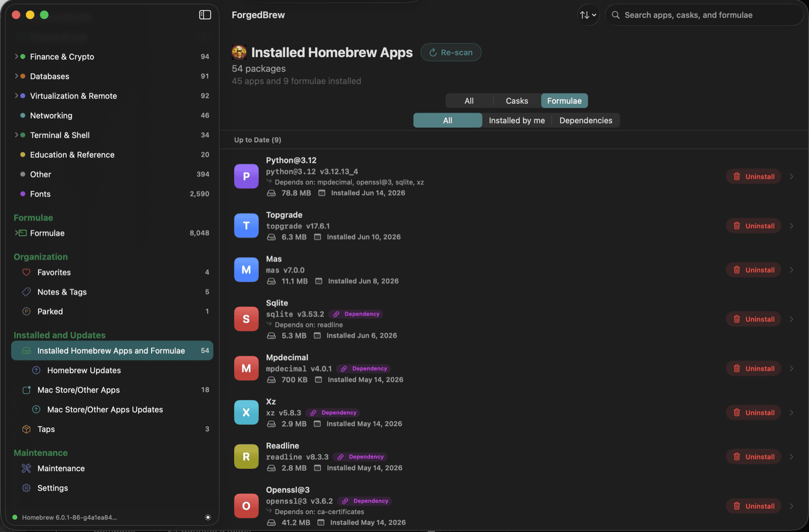Switch to the Casks tab

coord(517,101)
